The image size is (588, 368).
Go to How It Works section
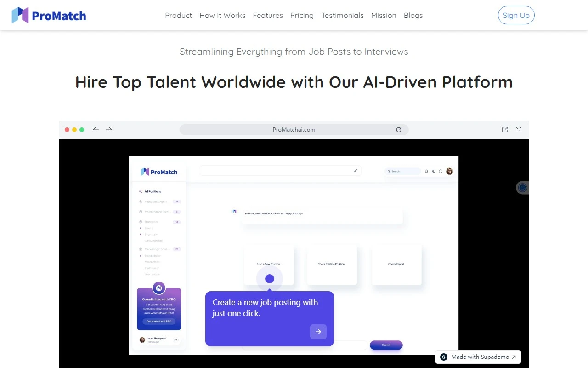point(222,15)
